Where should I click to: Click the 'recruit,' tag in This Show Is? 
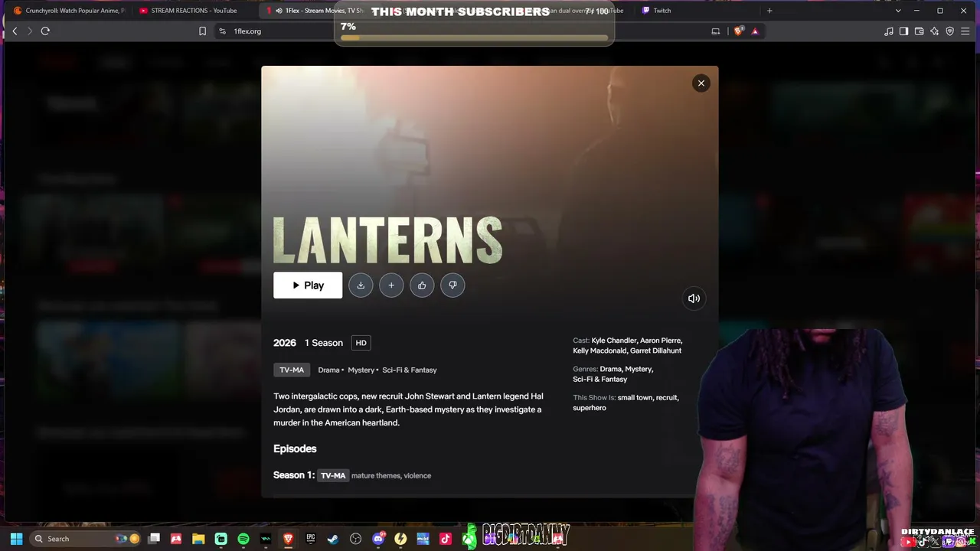click(x=667, y=398)
